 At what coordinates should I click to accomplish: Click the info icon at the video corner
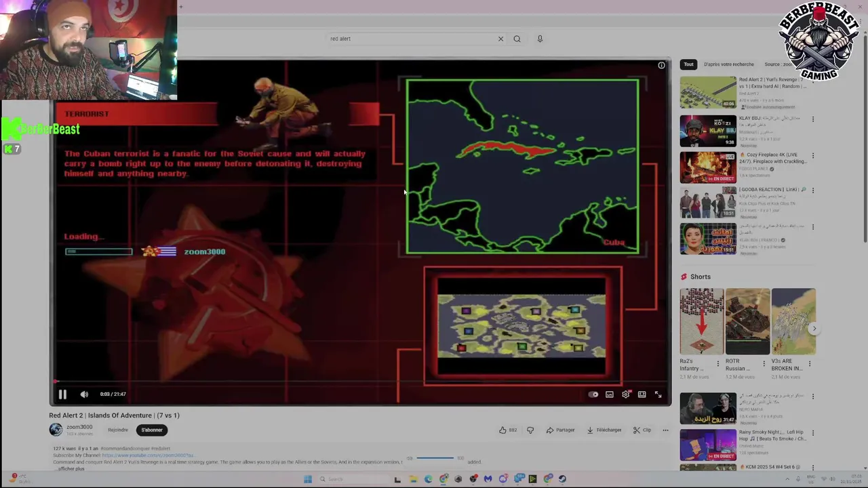pyautogui.click(x=662, y=66)
